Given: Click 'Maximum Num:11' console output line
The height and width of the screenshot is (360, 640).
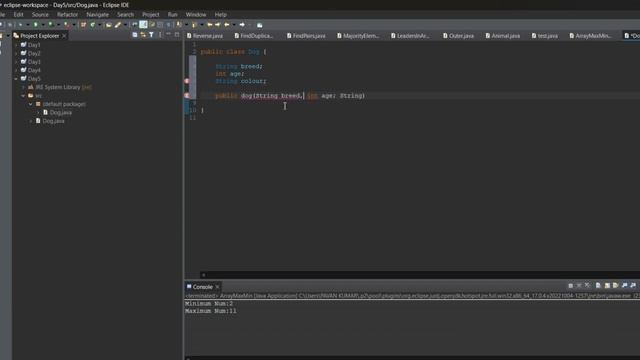Looking at the screenshot, I should pyautogui.click(x=211, y=311).
